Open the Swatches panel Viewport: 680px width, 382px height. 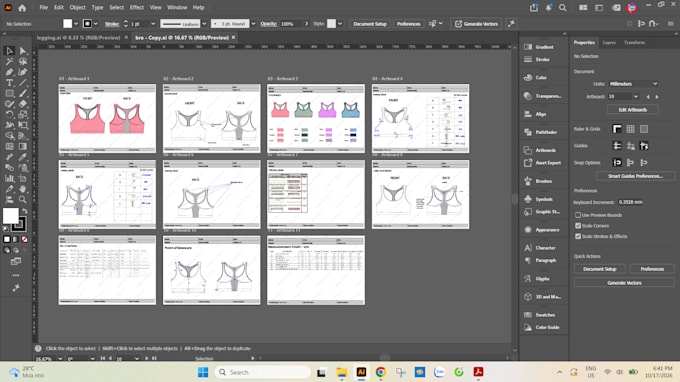[540, 315]
